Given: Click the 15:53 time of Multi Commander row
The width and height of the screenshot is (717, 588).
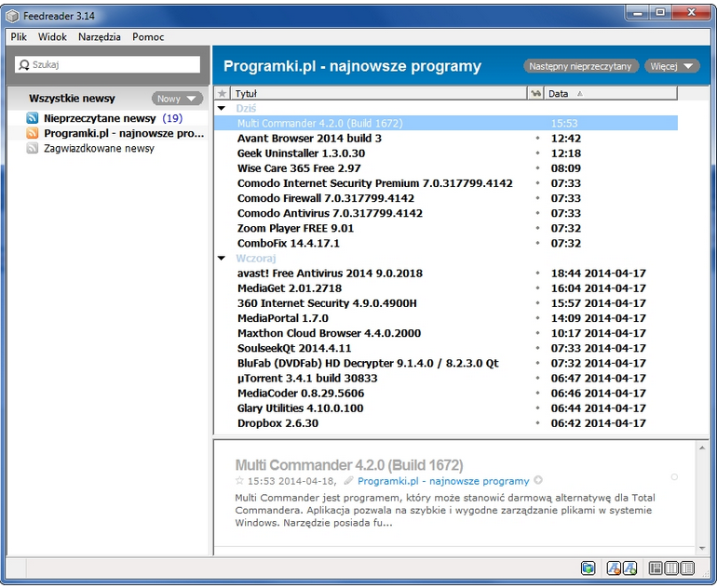Looking at the screenshot, I should [564, 124].
